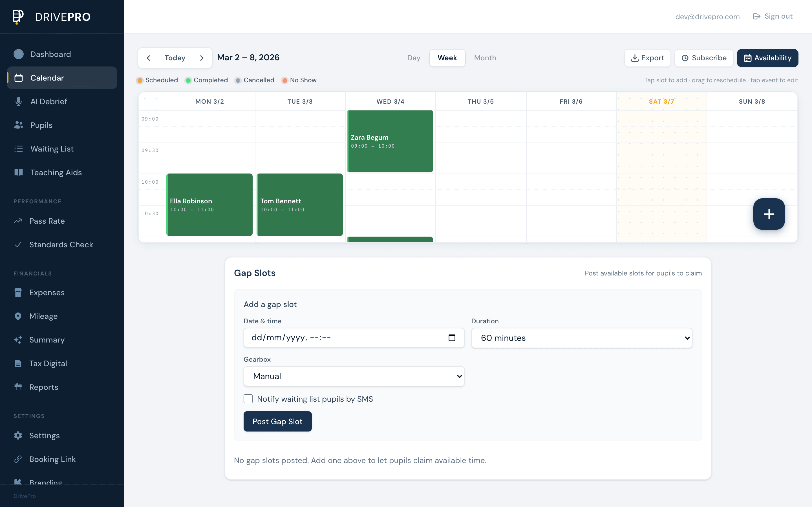Image resolution: width=812 pixels, height=507 pixels.
Task: Select Tom Bennett's lesson on Tuesday
Action: (x=300, y=205)
